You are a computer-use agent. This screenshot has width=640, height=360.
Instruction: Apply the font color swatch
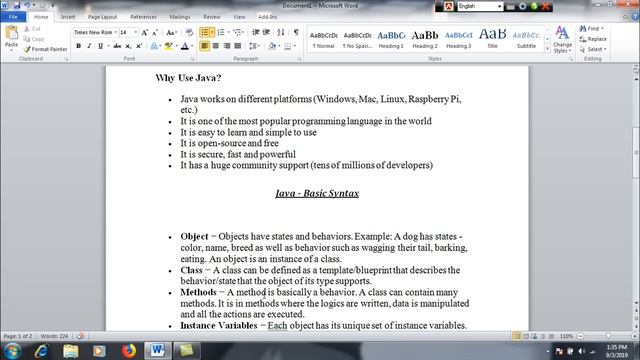(x=184, y=46)
